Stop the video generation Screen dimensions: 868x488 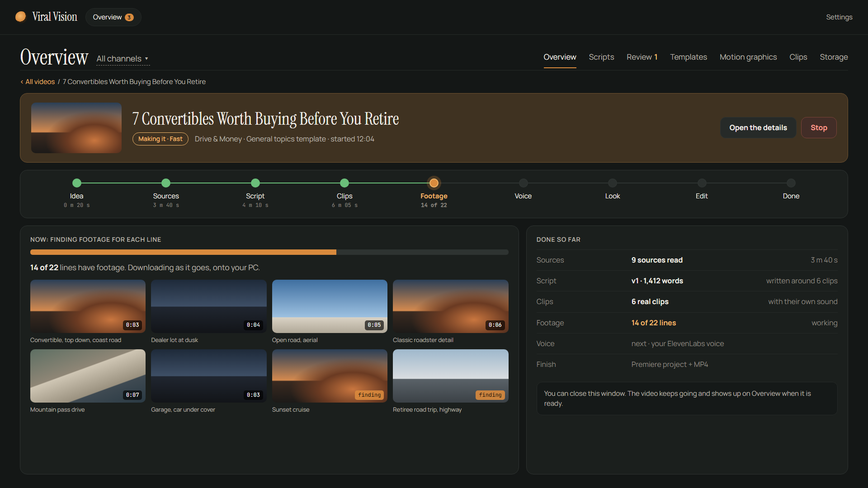click(x=819, y=128)
